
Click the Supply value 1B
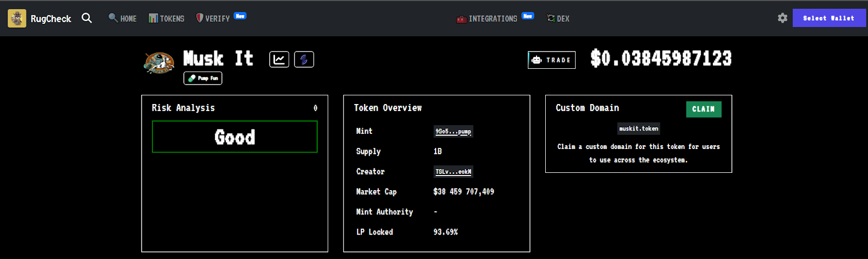coord(438,151)
